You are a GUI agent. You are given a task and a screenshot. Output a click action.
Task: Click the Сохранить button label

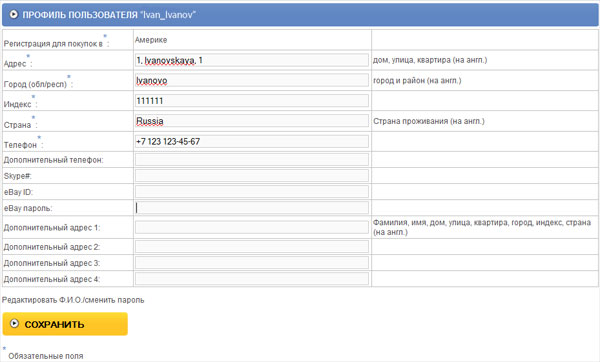tap(54, 324)
